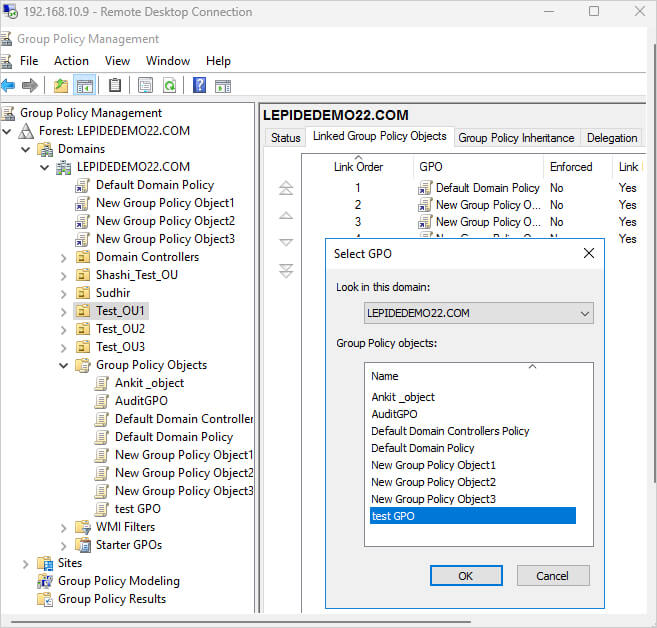Collapse the Forest LEPIDEDEMO22.COM node

[7, 131]
